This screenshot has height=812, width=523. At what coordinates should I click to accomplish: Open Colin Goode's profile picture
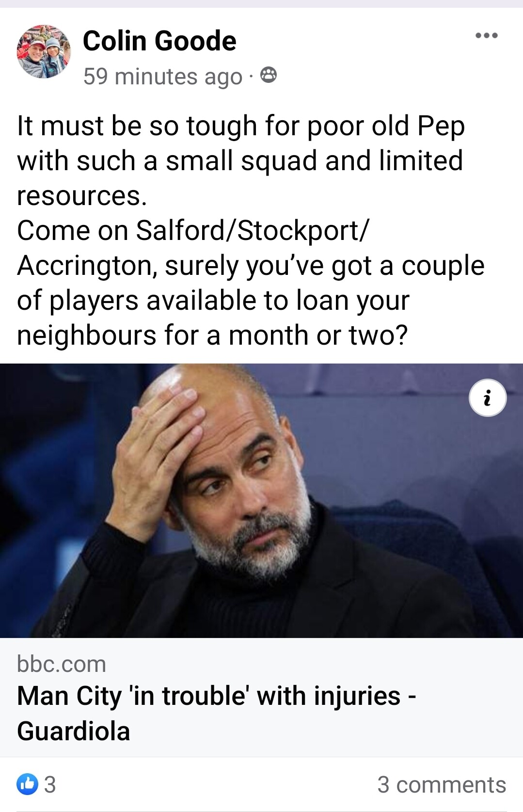coord(44,51)
